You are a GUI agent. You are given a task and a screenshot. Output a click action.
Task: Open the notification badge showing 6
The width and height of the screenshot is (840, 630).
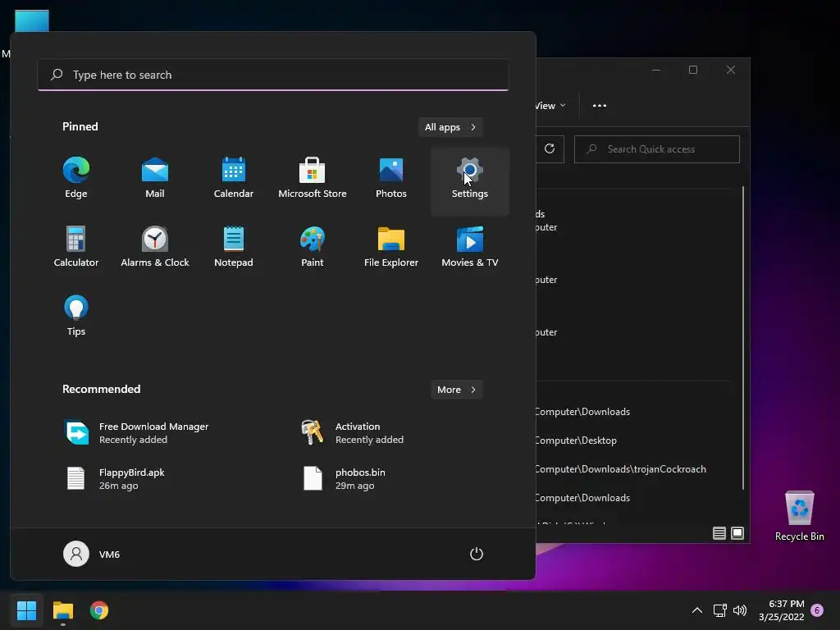coord(817,610)
